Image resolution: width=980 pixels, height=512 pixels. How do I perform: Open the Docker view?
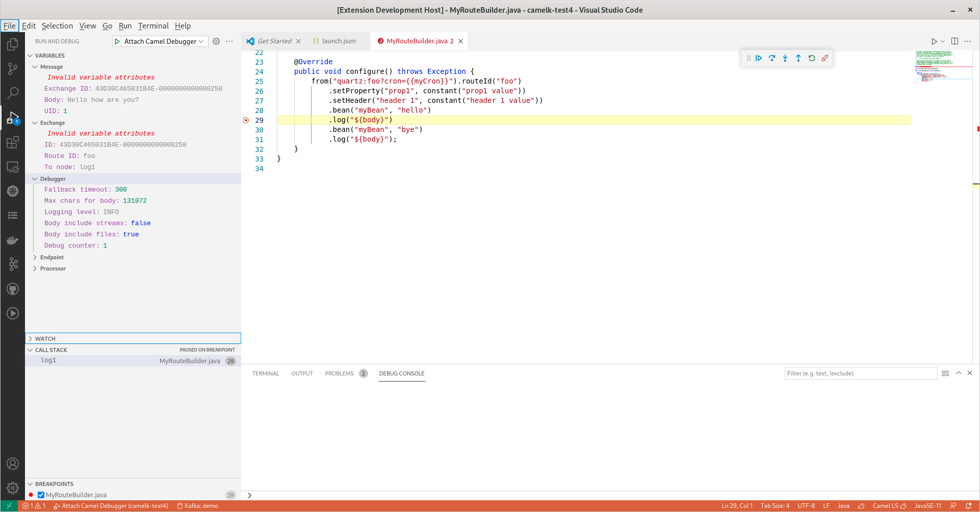pyautogui.click(x=13, y=240)
